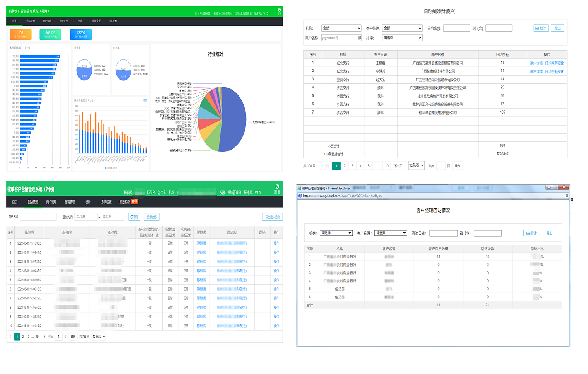Expand the 机构 dropdown showing 全部

click(x=341, y=28)
